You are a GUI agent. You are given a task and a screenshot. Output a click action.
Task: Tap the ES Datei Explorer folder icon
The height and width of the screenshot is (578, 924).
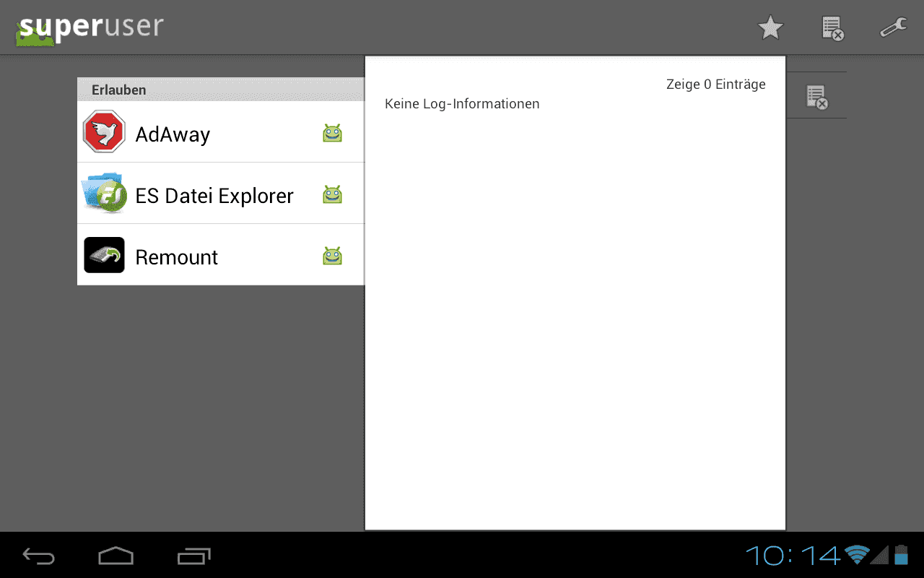click(x=104, y=194)
